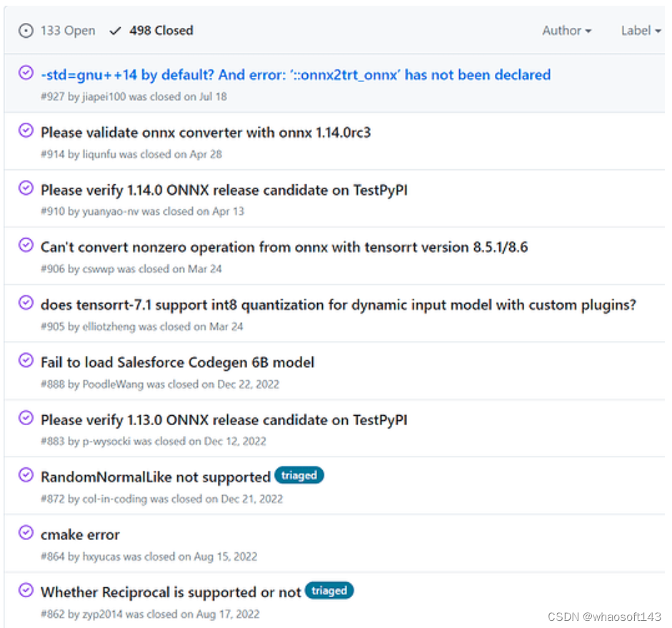Click the closed-issue icon beside issue #906

[x=26, y=245]
